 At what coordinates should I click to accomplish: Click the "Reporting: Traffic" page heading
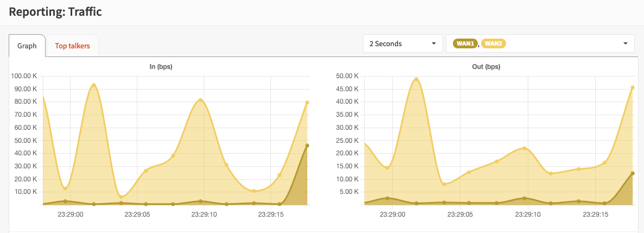[55, 12]
